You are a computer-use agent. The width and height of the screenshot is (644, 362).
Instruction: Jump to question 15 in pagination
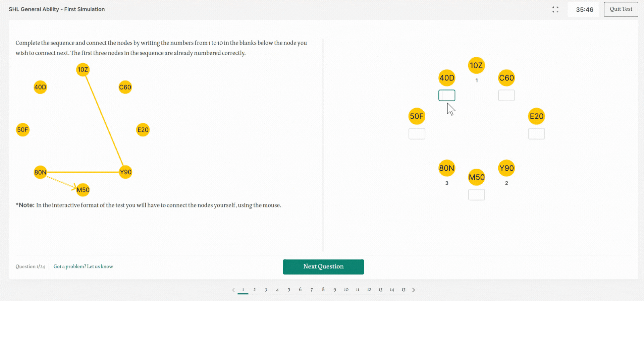[404, 290]
